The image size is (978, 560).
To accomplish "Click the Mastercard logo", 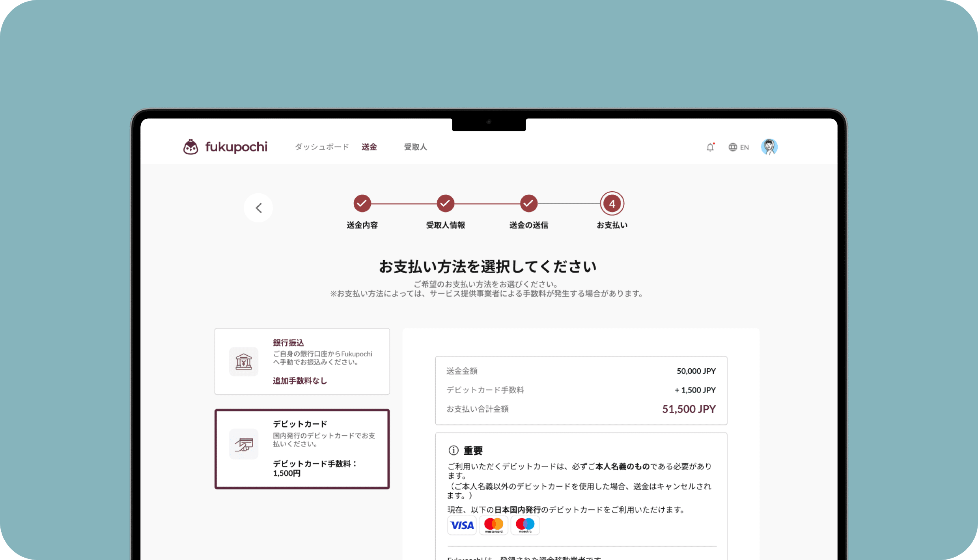I will click(493, 525).
